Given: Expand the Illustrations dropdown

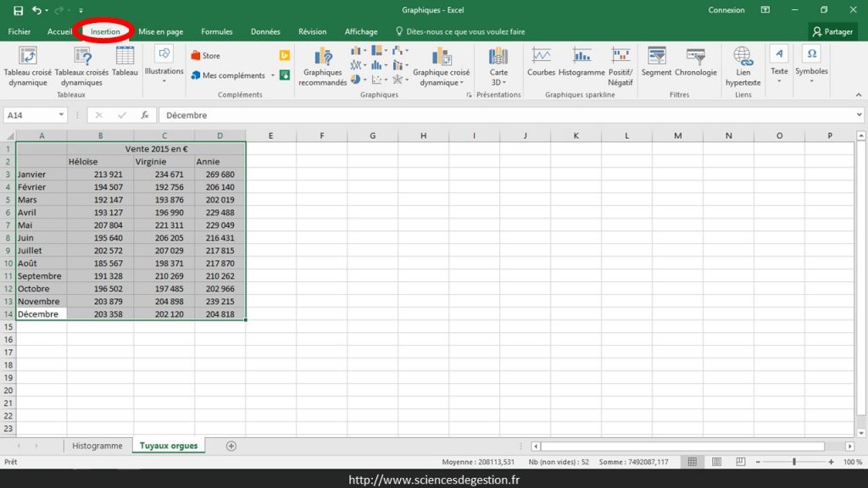Looking at the screenshot, I should (x=164, y=64).
